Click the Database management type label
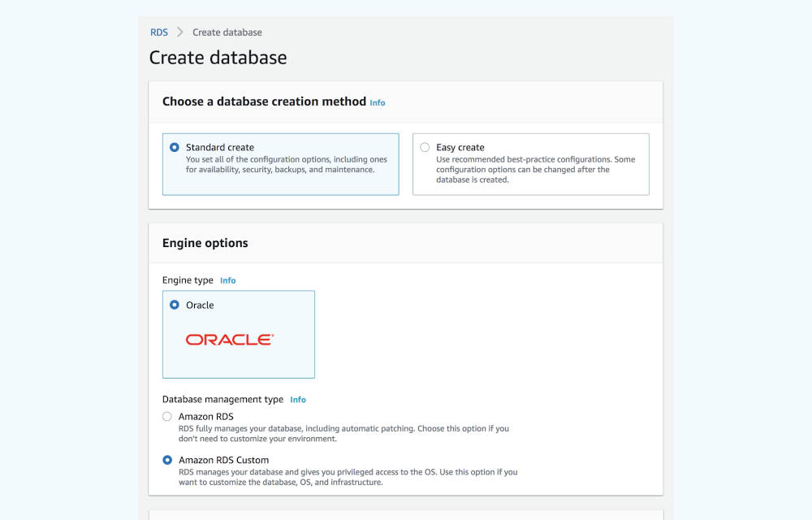This screenshot has width=812, height=520. click(222, 400)
